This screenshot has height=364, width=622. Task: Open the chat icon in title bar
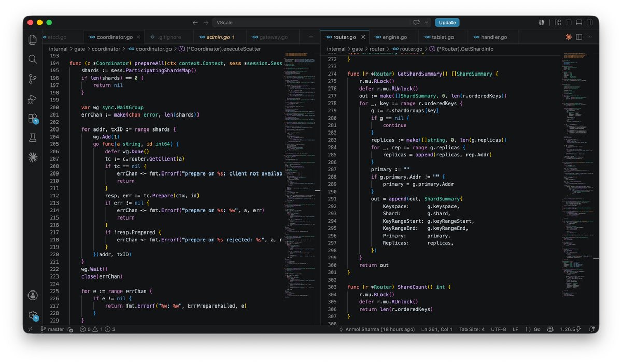(416, 23)
